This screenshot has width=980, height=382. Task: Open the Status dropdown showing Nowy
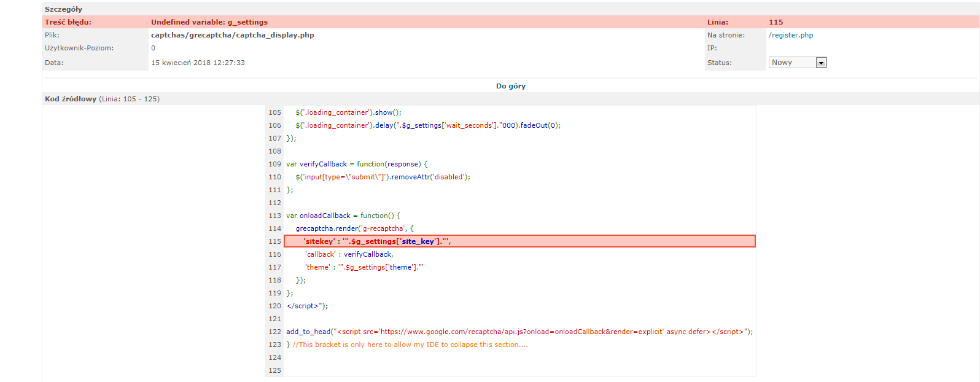(798, 63)
